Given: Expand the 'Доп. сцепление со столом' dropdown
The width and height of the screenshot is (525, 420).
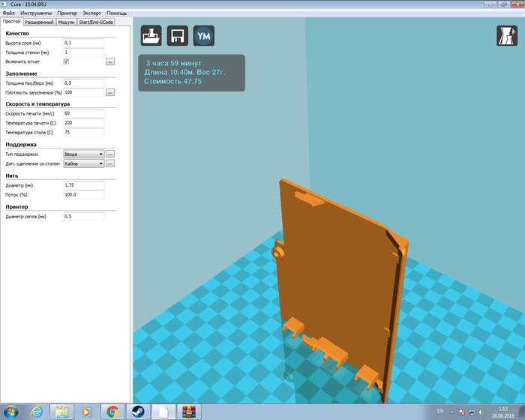Looking at the screenshot, I should point(83,163).
